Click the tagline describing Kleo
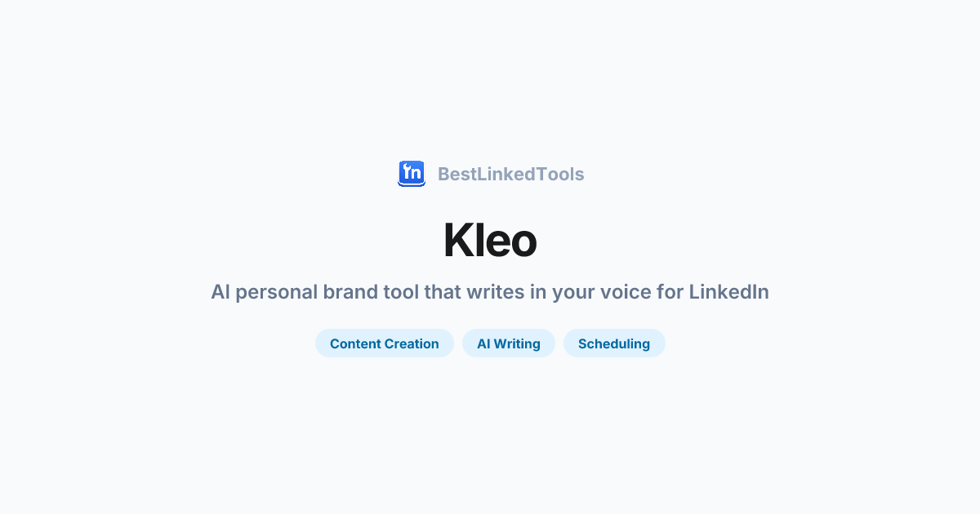 pos(490,292)
